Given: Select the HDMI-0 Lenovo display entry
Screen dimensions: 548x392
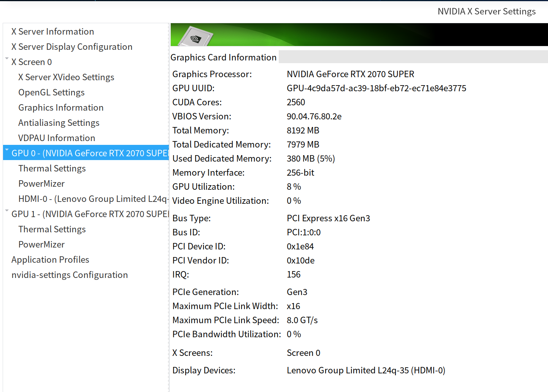Looking at the screenshot, I should (x=94, y=199).
